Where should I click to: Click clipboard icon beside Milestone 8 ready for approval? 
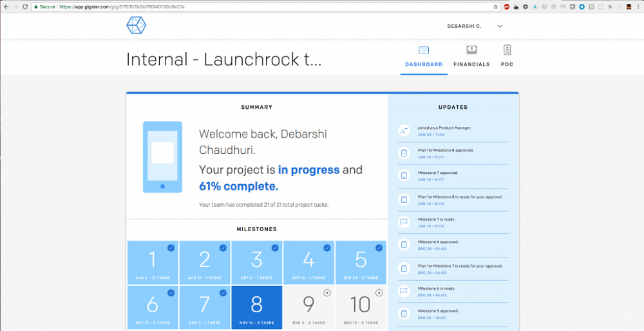tap(404, 200)
